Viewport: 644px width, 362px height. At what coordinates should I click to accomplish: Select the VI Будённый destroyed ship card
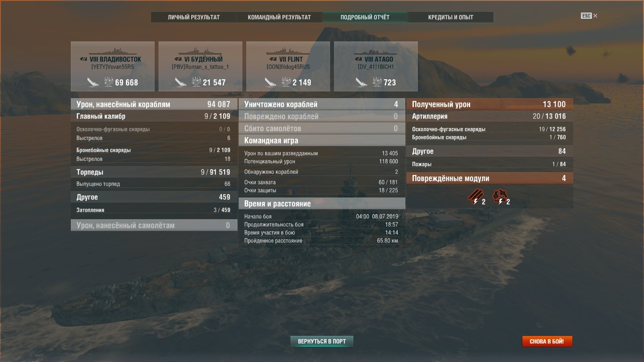coord(200,66)
